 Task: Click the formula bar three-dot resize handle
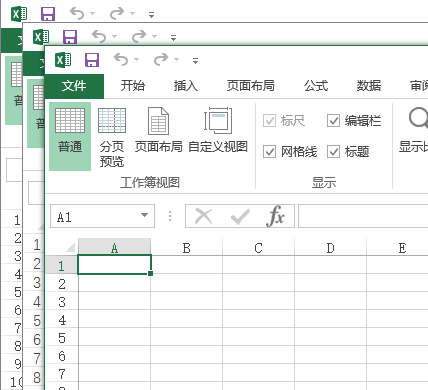click(x=170, y=216)
